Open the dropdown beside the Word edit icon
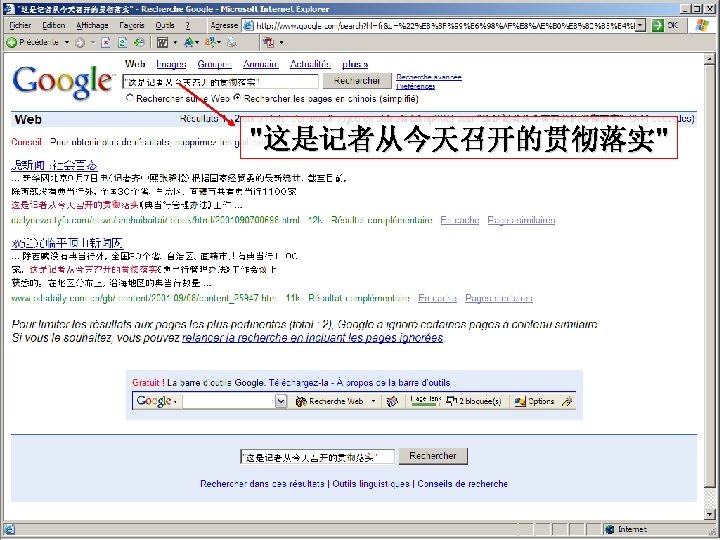The image size is (720, 540). (x=175, y=43)
